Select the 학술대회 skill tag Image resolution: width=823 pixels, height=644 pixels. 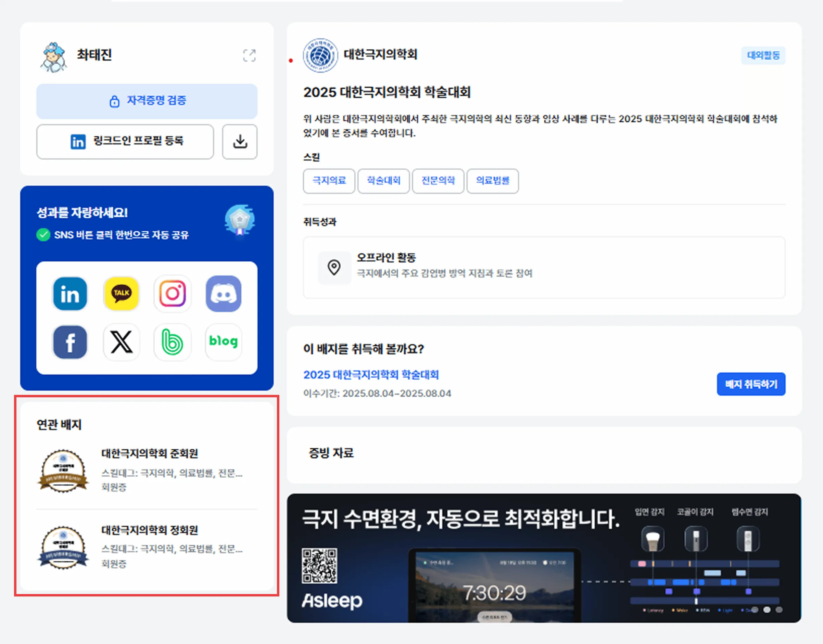(x=383, y=181)
